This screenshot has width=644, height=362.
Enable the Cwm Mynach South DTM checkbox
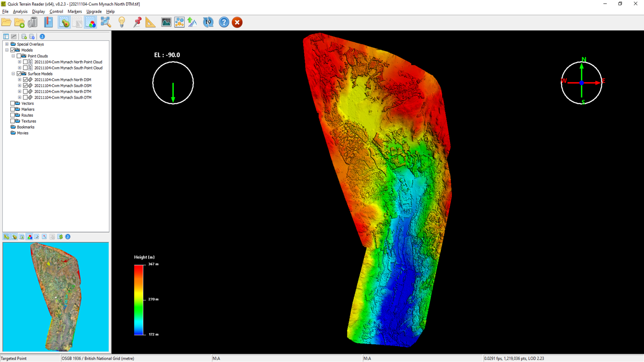tap(25, 98)
